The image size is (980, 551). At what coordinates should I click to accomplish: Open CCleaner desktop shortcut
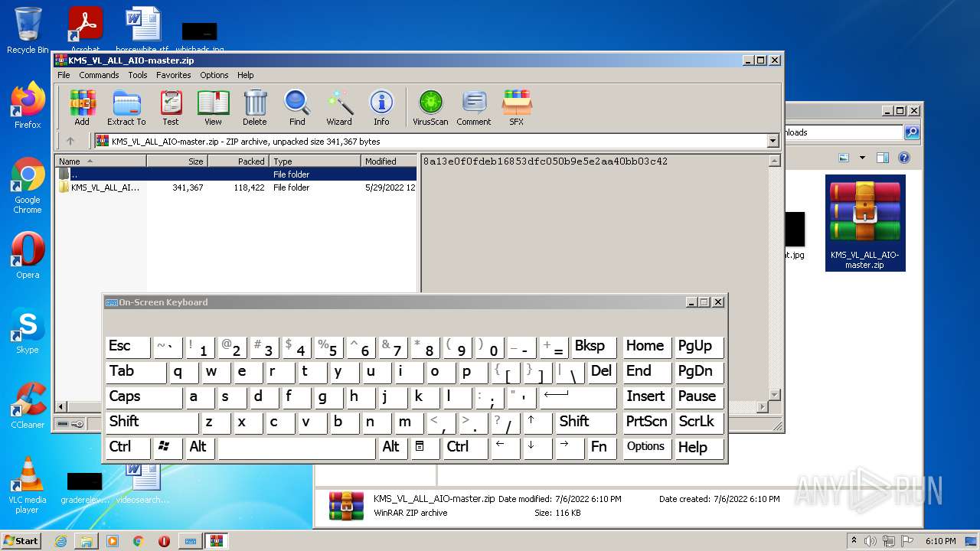coord(28,406)
